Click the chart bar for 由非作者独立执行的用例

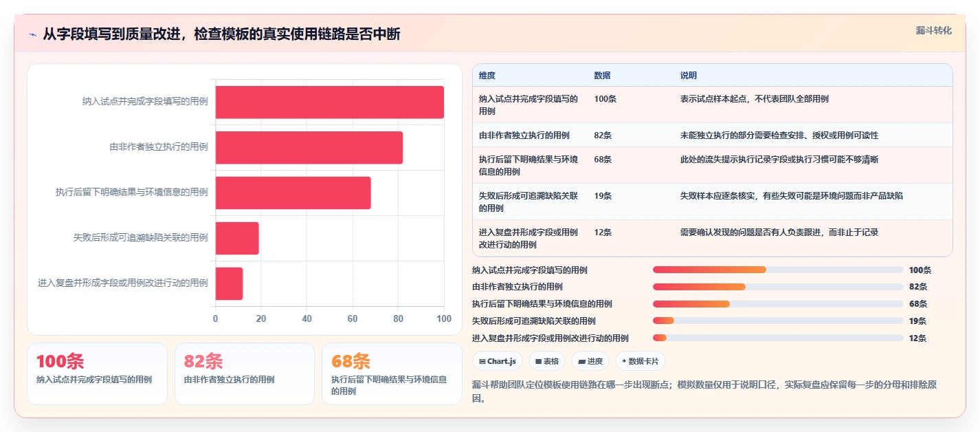click(309, 147)
